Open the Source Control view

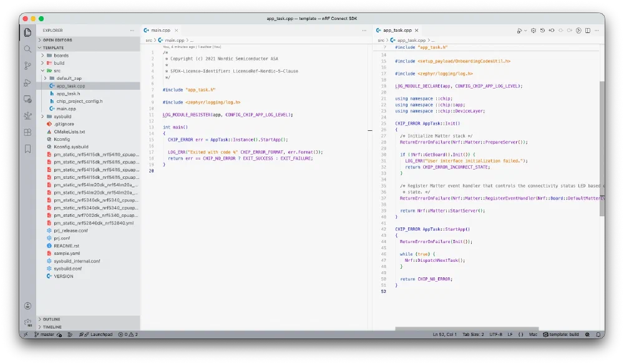27,65
